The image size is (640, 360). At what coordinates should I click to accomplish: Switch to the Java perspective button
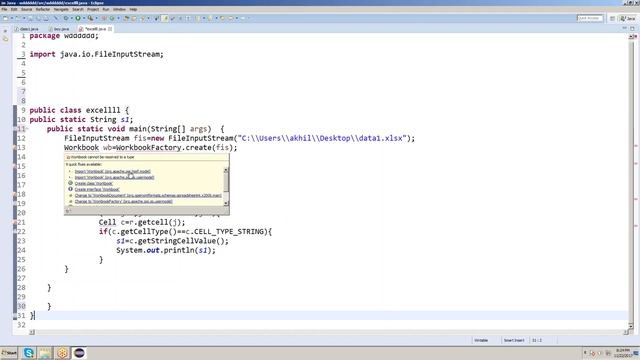point(628,18)
